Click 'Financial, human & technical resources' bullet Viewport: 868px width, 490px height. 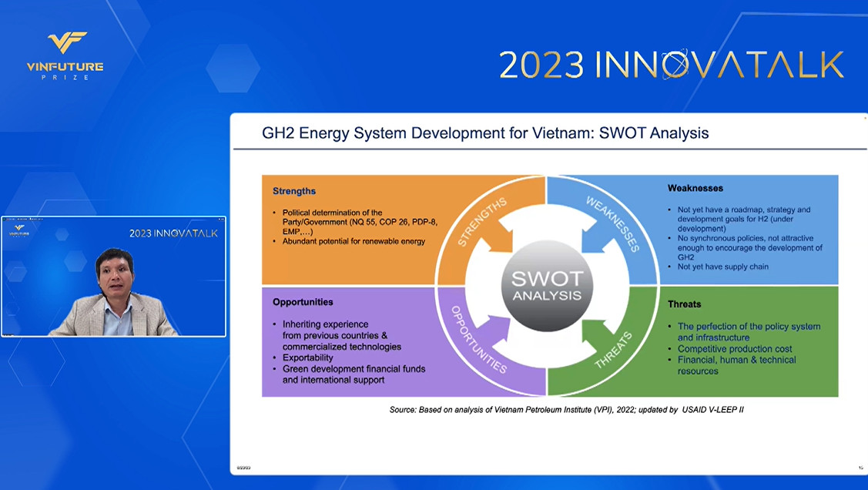pos(732,365)
